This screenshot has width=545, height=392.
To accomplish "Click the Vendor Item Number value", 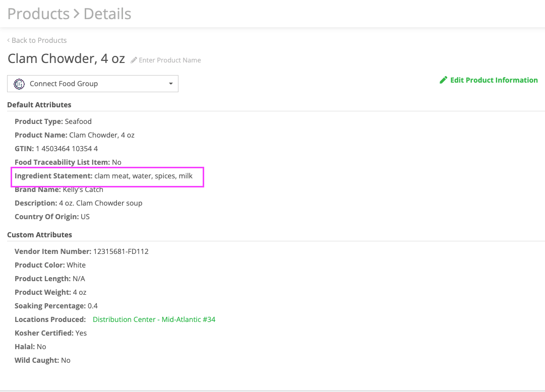I will (x=121, y=251).
